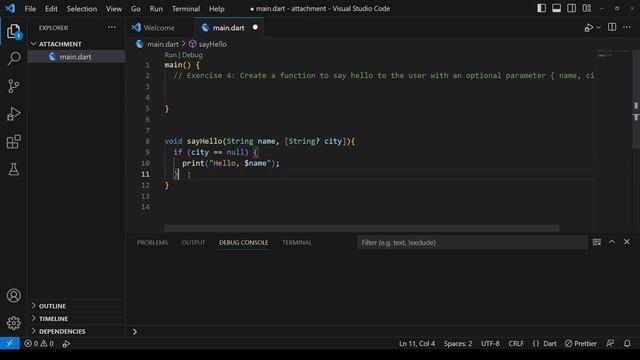This screenshot has width=640, height=360.
Task: Toggle the primary side bar
Action: (x=541, y=8)
